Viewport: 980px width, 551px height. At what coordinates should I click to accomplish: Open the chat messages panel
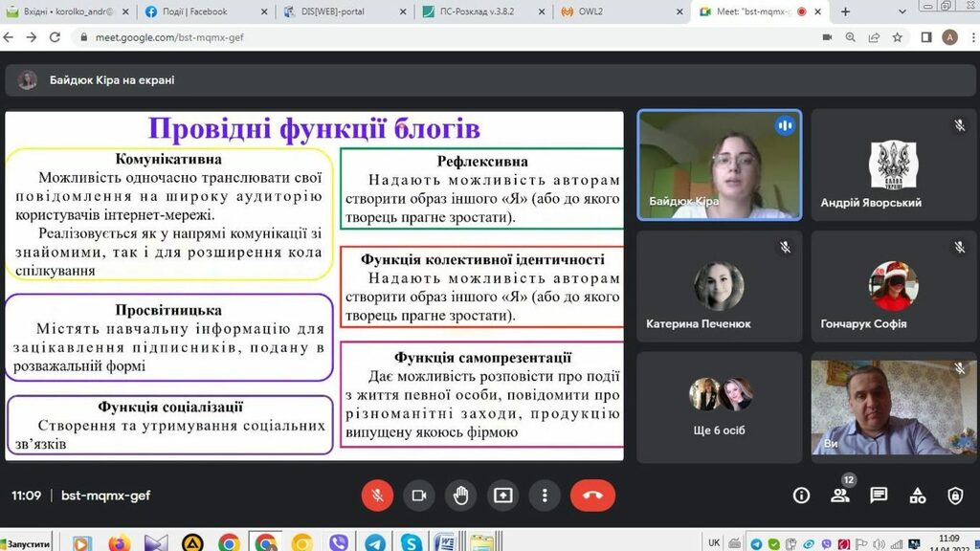[x=879, y=496]
